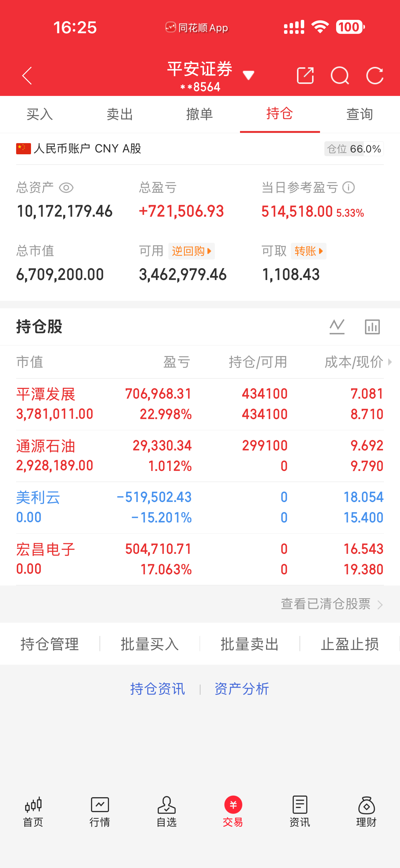Open 持仓资讯 link
The height and width of the screenshot is (868, 400).
158,689
